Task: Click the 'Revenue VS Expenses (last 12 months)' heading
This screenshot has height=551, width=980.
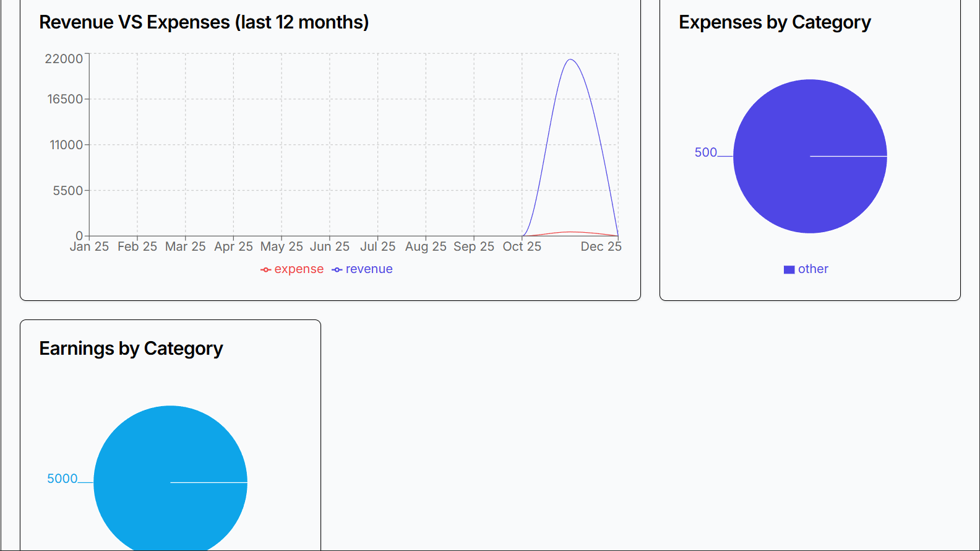Action: [204, 22]
